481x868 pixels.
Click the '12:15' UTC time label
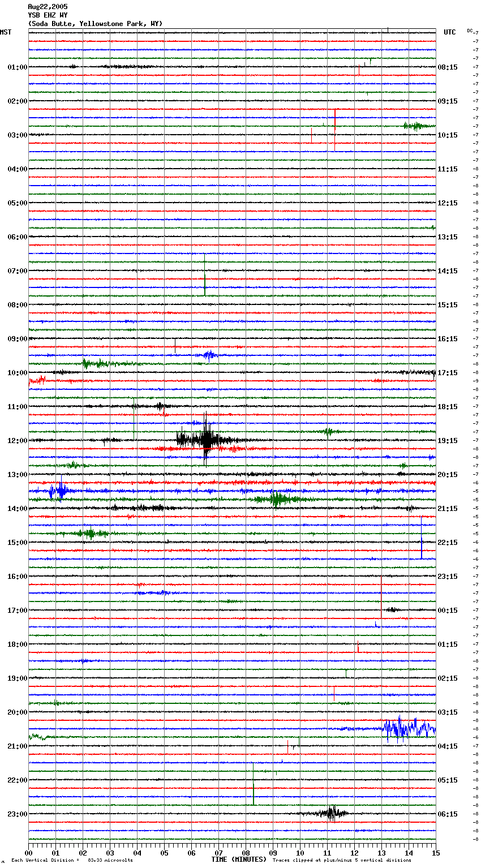click(448, 203)
